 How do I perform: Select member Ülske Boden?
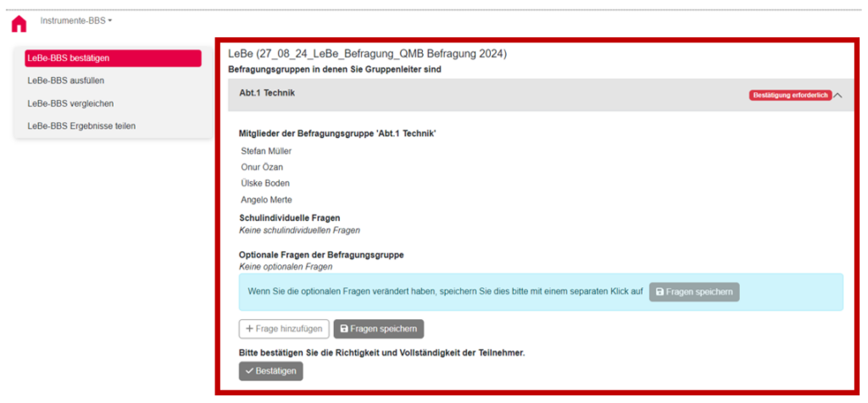point(265,183)
